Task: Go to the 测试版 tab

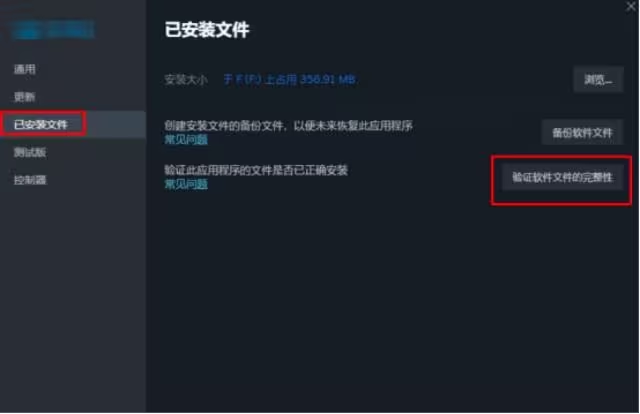Action: [x=30, y=152]
